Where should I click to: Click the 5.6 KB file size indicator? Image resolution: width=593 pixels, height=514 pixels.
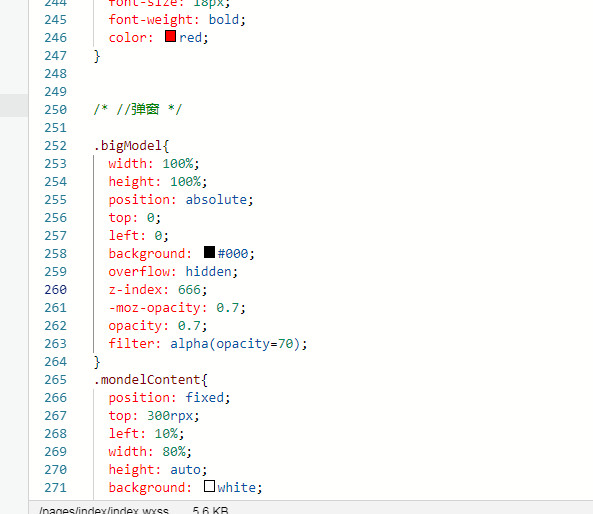point(210,510)
